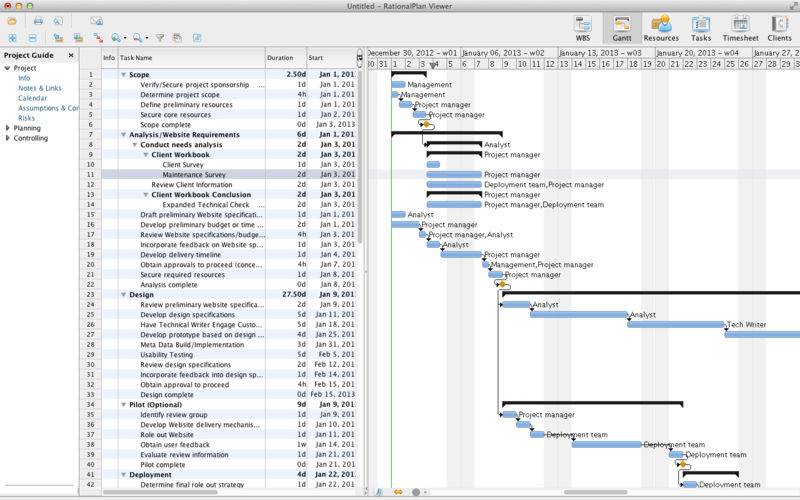Open the Resources view
800x500 pixels.
pos(661,29)
